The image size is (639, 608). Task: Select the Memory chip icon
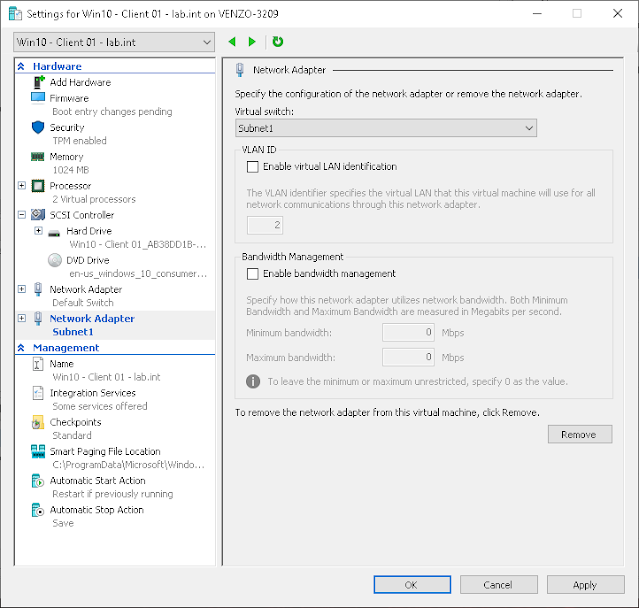coord(38,156)
